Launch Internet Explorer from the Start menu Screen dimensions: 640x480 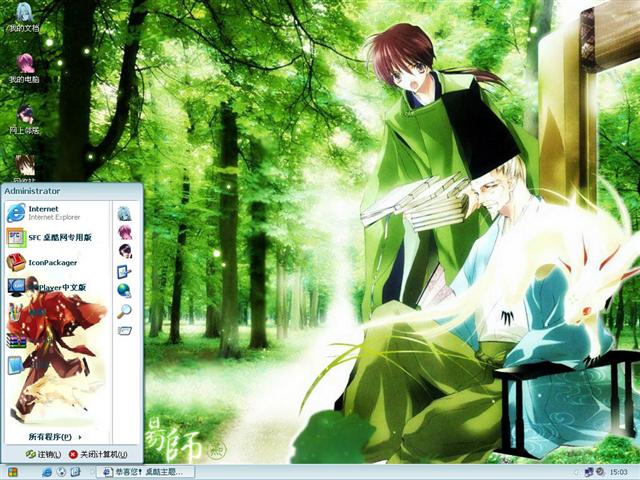click(57, 213)
